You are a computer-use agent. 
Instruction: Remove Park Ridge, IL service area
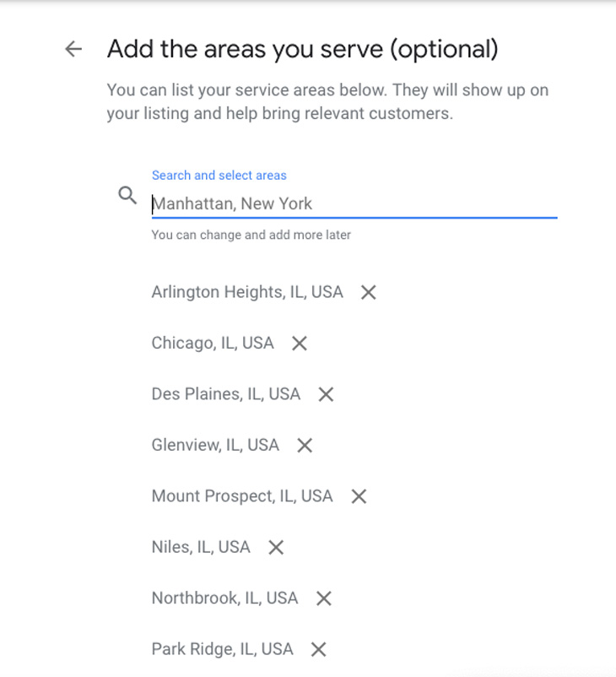pyautogui.click(x=318, y=649)
